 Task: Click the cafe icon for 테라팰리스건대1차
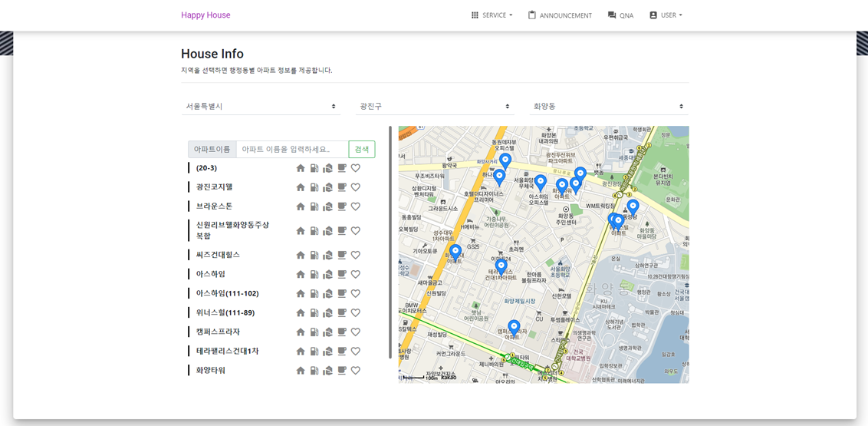coord(341,352)
